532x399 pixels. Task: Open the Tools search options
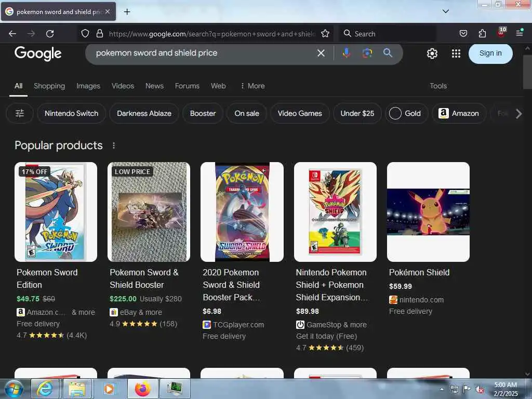(438, 86)
